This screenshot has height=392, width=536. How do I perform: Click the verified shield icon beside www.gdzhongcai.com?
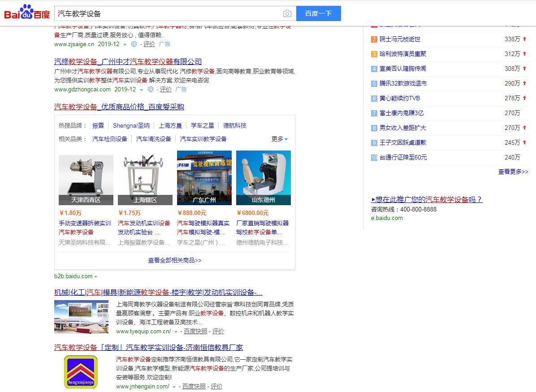(x=151, y=89)
